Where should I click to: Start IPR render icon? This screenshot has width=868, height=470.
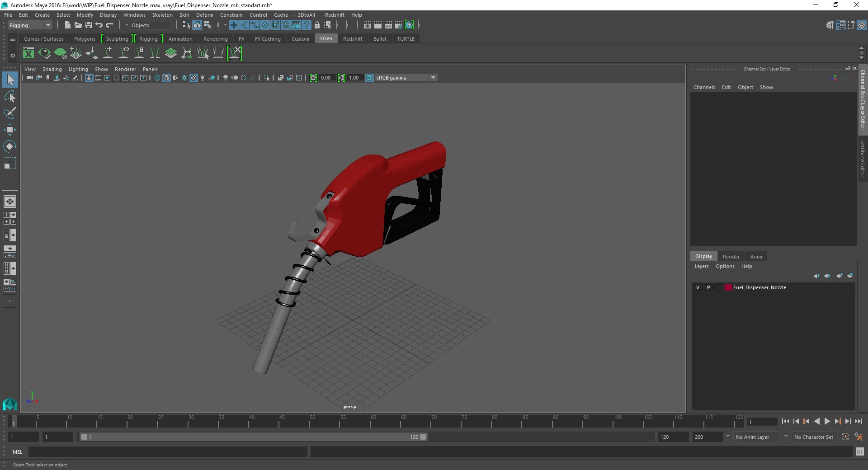pyautogui.click(x=388, y=25)
